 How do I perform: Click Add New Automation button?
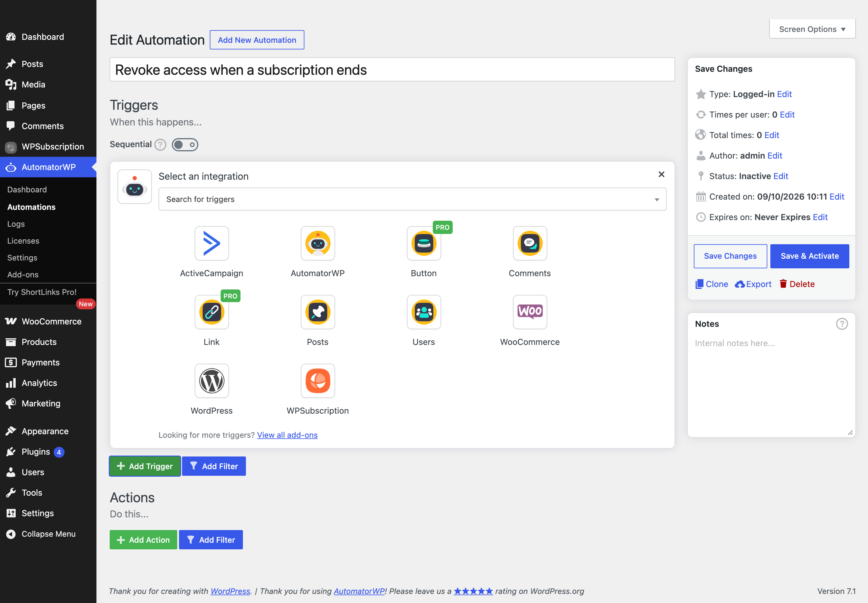[257, 40]
